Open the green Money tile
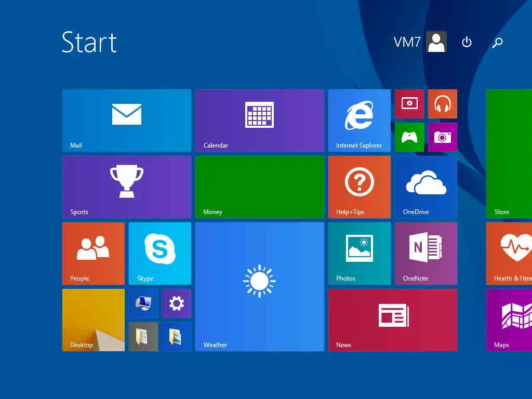The height and width of the screenshot is (399, 532). click(x=260, y=187)
